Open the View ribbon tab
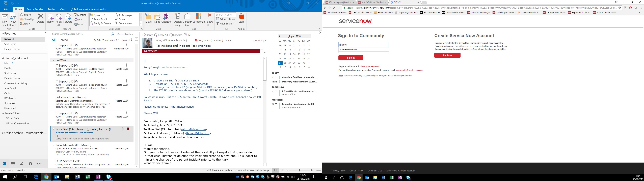 [63, 9]
